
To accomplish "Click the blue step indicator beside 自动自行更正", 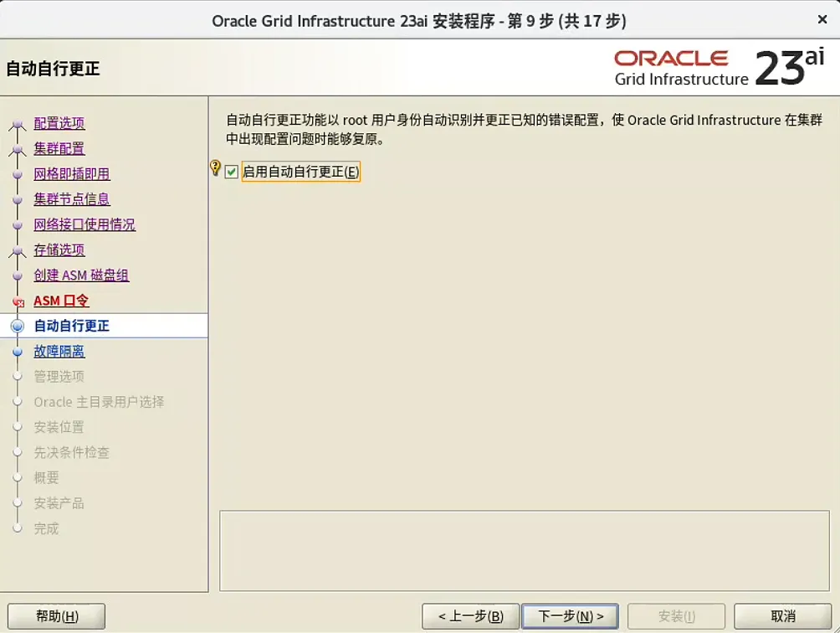I will click(18, 326).
